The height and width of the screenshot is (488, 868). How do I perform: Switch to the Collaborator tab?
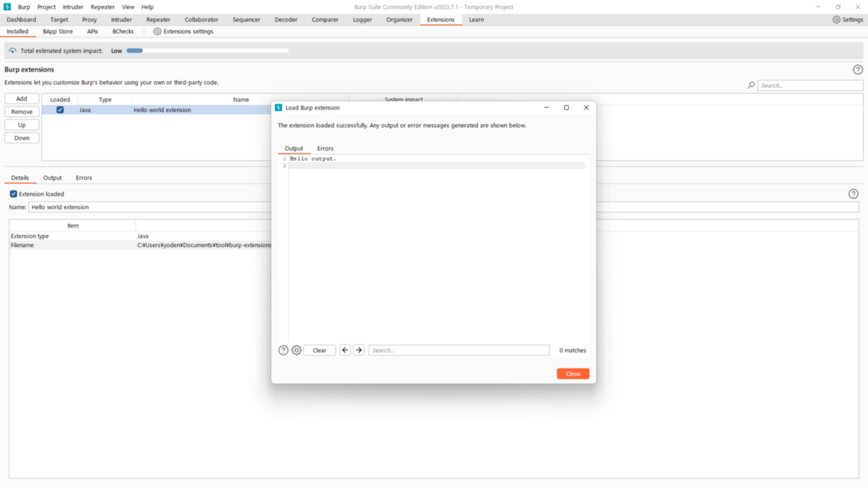[201, 20]
